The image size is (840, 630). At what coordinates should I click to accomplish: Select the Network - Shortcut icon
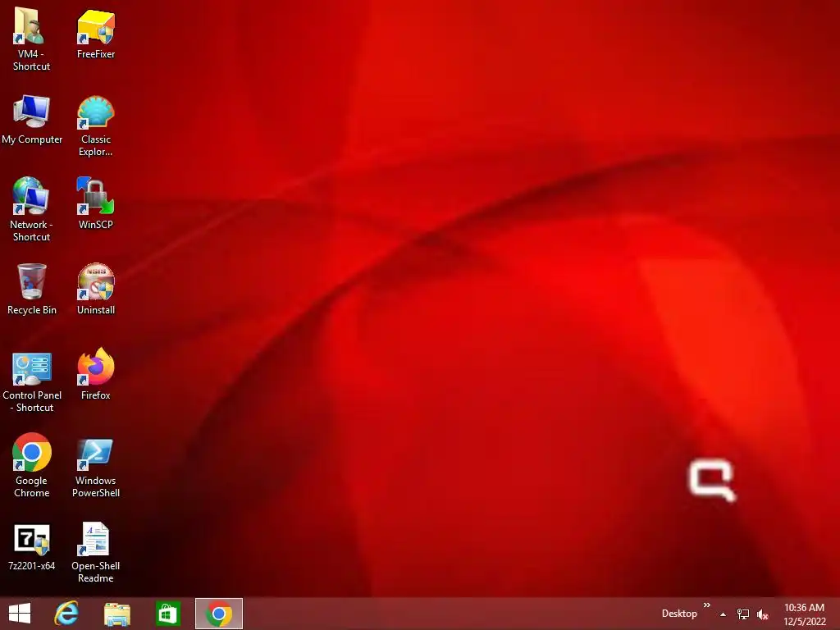coord(32,196)
